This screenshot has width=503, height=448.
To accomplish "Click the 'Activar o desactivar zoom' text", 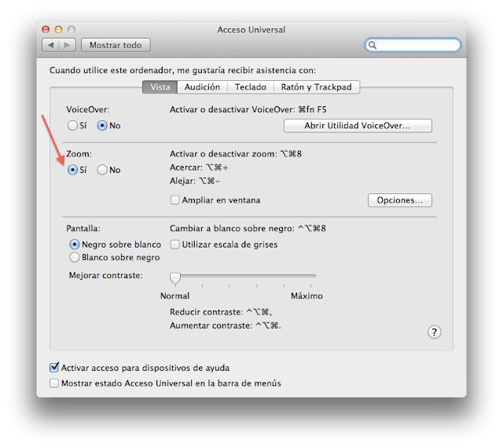I will point(236,154).
